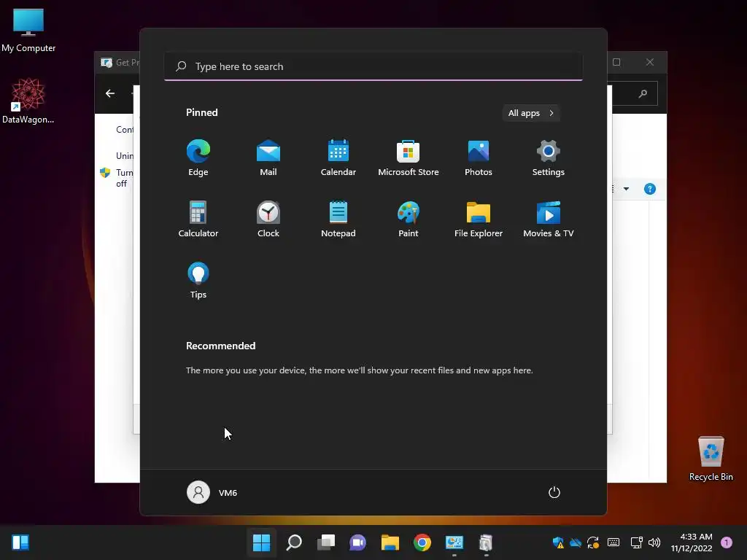Open the Chat app on the taskbar
This screenshot has width=747, height=560.
point(357,542)
